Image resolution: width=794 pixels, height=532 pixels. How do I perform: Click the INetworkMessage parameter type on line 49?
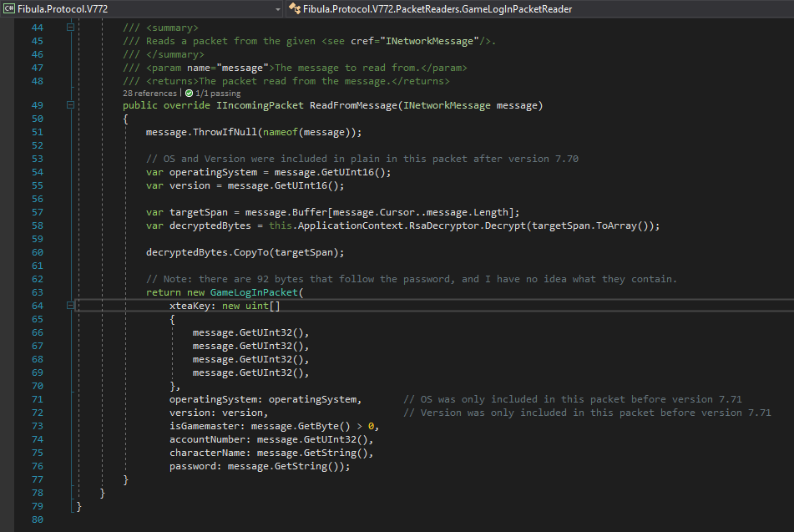[x=447, y=105]
